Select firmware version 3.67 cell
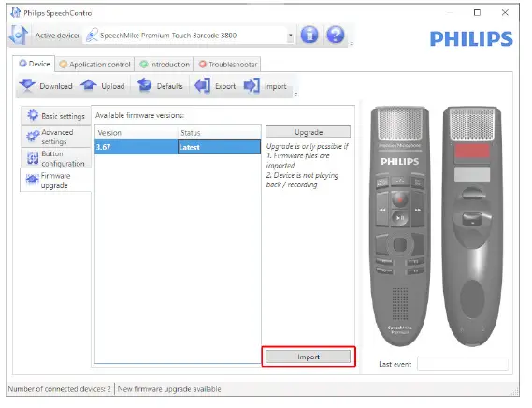The image size is (532, 408). tap(137, 147)
